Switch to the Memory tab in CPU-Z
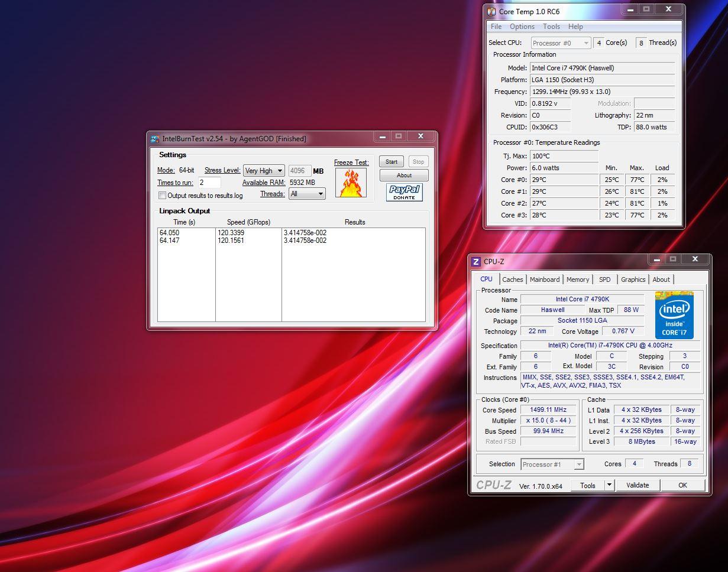Viewport: 728px width, 572px height. [578, 279]
